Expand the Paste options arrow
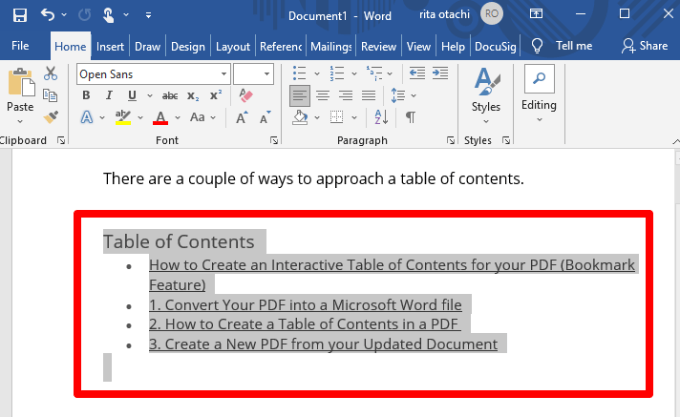The width and height of the screenshot is (680, 417). point(20,122)
